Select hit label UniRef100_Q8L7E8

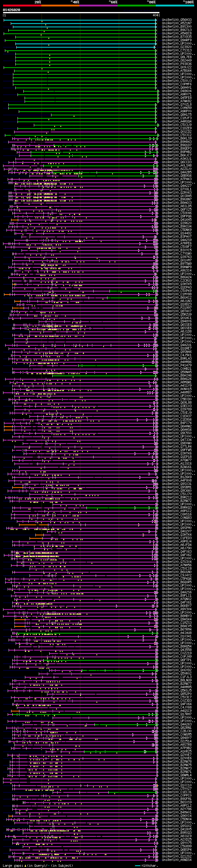coord(177,57)
